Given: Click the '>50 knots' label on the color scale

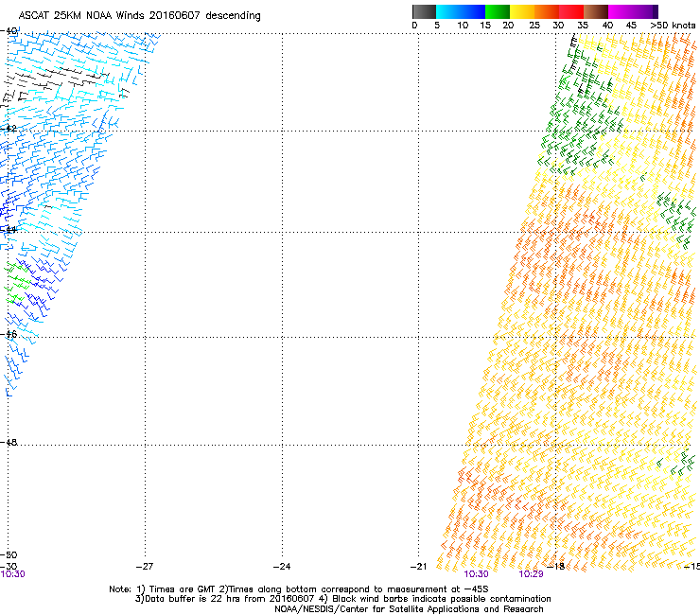Looking at the screenshot, I should point(673,26).
